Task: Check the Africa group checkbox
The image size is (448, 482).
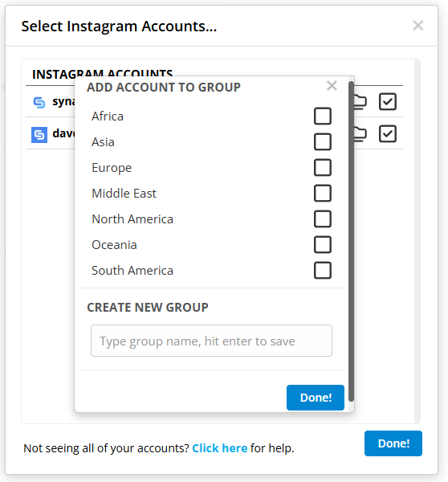Action: click(323, 116)
